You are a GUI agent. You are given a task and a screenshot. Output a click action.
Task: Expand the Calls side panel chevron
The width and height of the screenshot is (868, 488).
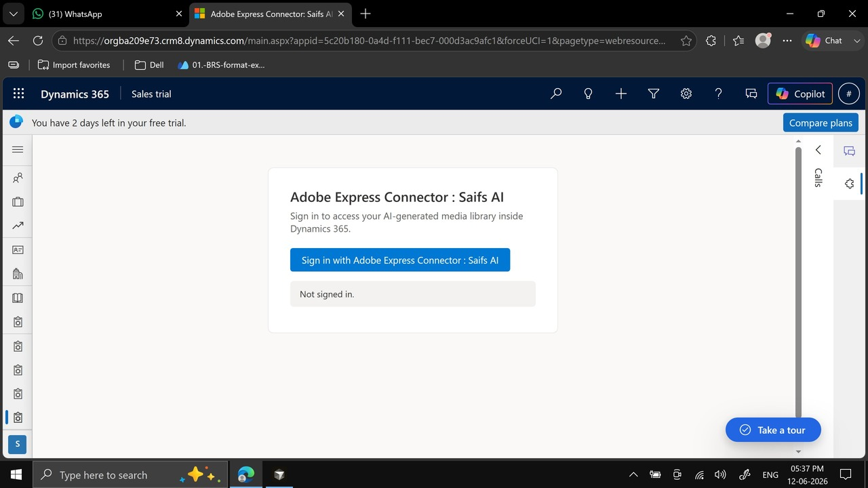coord(818,150)
